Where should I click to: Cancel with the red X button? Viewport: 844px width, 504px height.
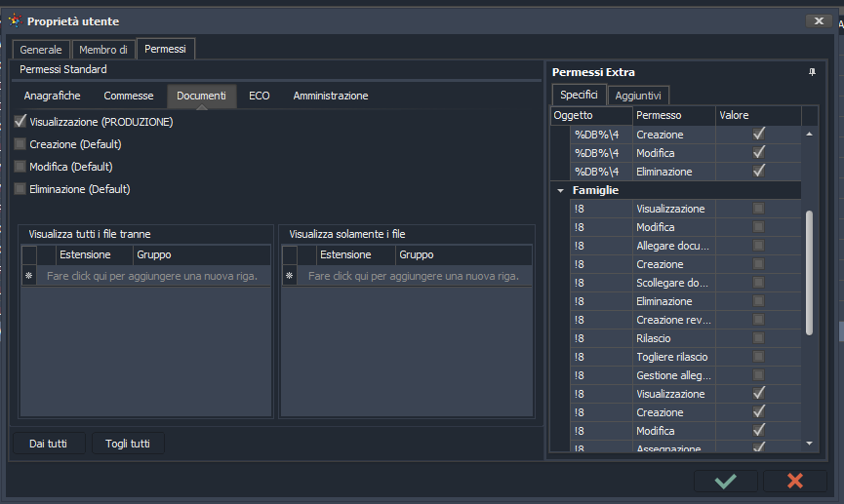coord(794,481)
